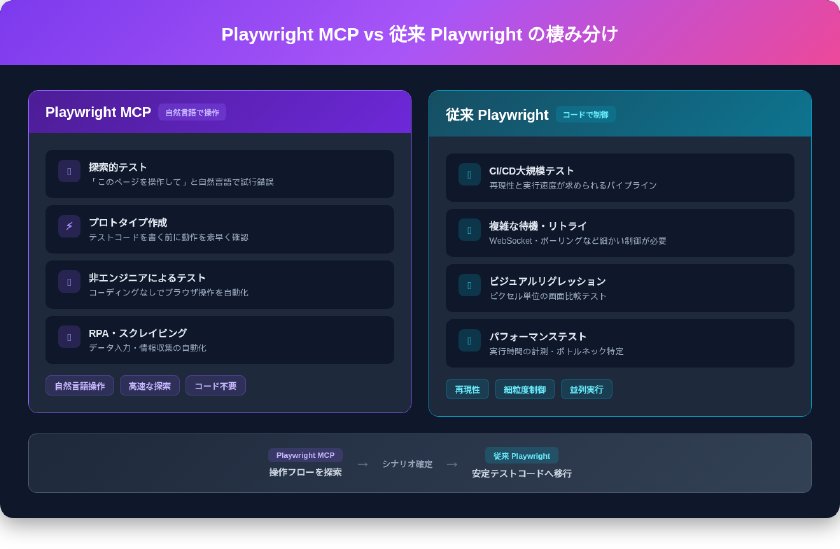Click the 自然言語操作 tag

coord(80,386)
